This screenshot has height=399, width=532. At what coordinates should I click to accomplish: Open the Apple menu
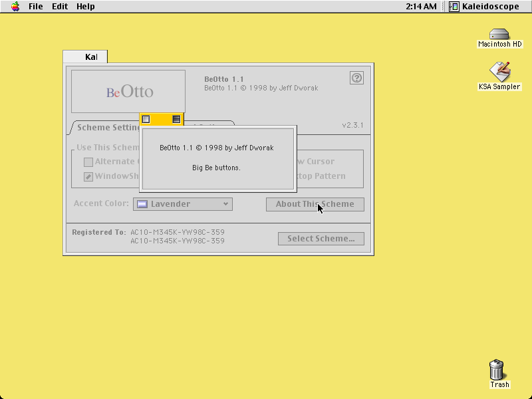click(15, 7)
